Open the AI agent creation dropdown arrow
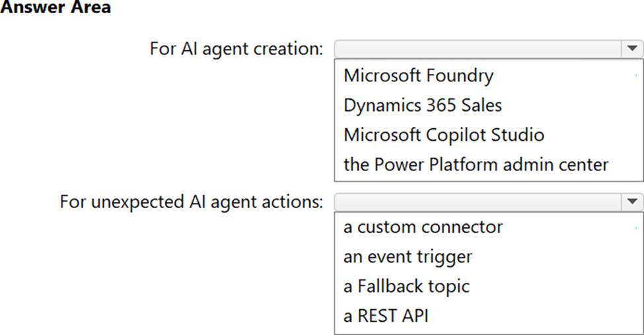 [x=632, y=49]
